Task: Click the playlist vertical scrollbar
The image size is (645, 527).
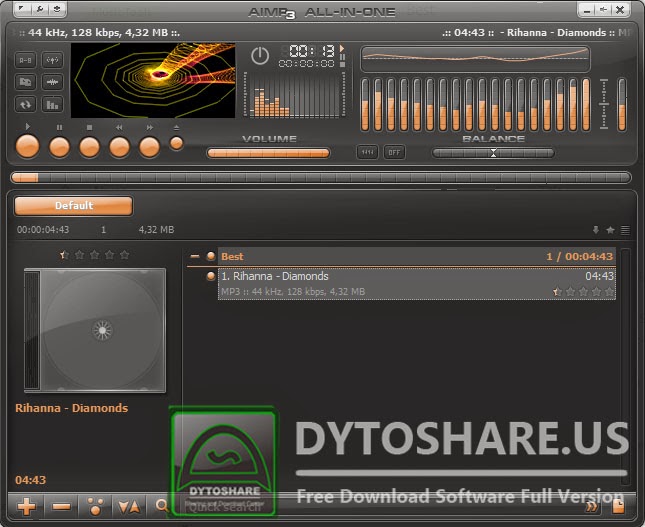Action: coord(625,366)
